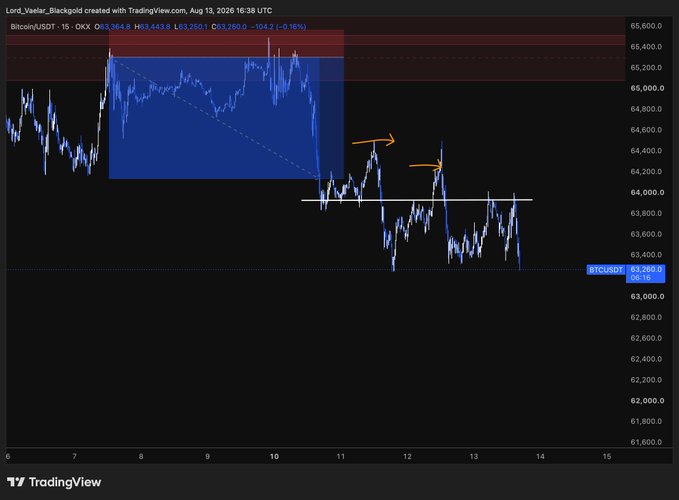Click date 11 on the time axis
The height and width of the screenshot is (500, 679).
tap(341, 456)
